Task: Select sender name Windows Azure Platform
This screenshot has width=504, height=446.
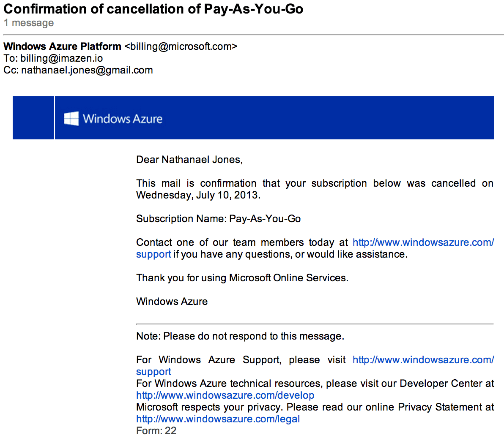Action: point(62,46)
